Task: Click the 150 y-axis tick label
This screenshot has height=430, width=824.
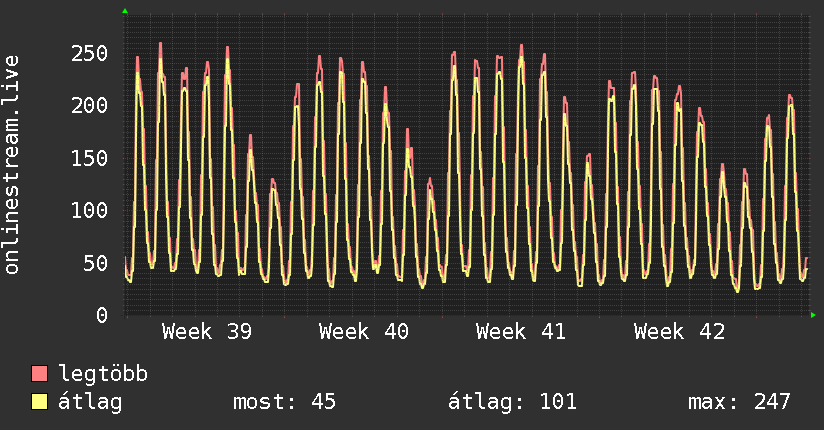Action: (x=89, y=158)
